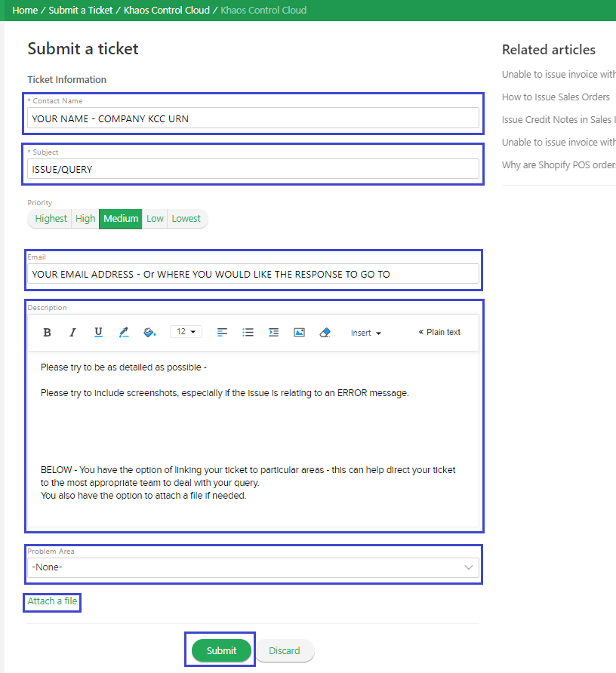Image resolution: width=616 pixels, height=673 pixels.
Task: Go to Home breadcrumb
Action: (25, 11)
